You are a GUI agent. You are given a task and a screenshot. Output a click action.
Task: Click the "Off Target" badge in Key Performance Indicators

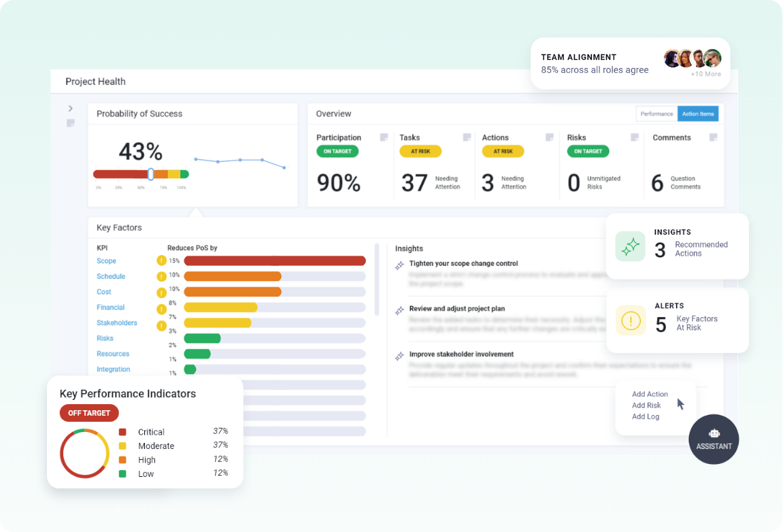pyautogui.click(x=89, y=413)
